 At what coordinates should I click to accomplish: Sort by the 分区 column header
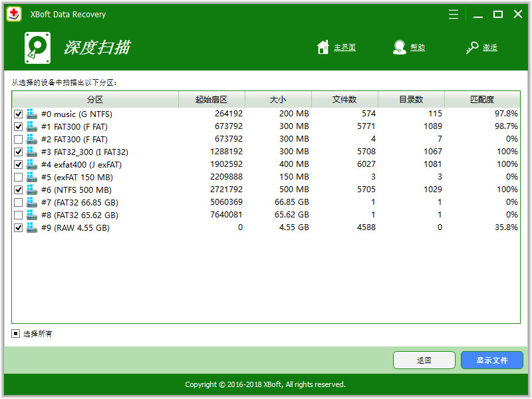click(95, 99)
